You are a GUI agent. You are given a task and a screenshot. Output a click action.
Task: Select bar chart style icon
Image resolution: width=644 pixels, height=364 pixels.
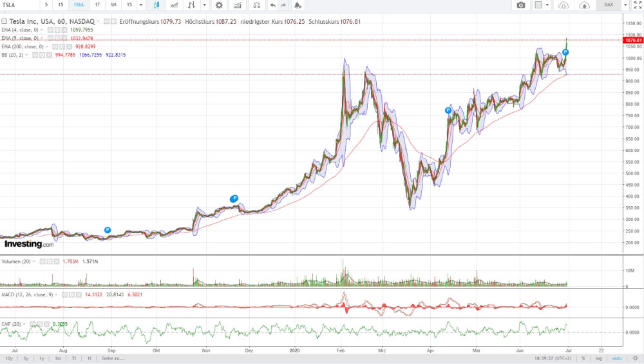(x=191, y=5)
